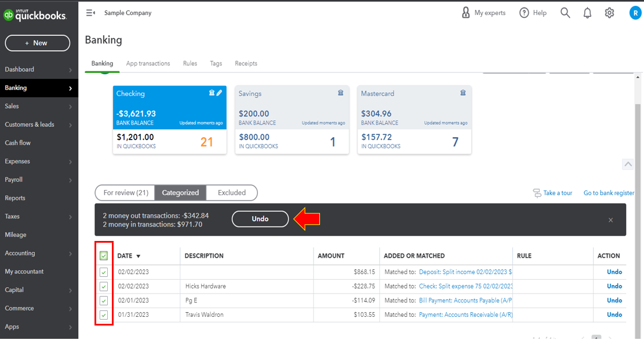Click bank icon on Checking card
The image size is (644, 340).
212,93
